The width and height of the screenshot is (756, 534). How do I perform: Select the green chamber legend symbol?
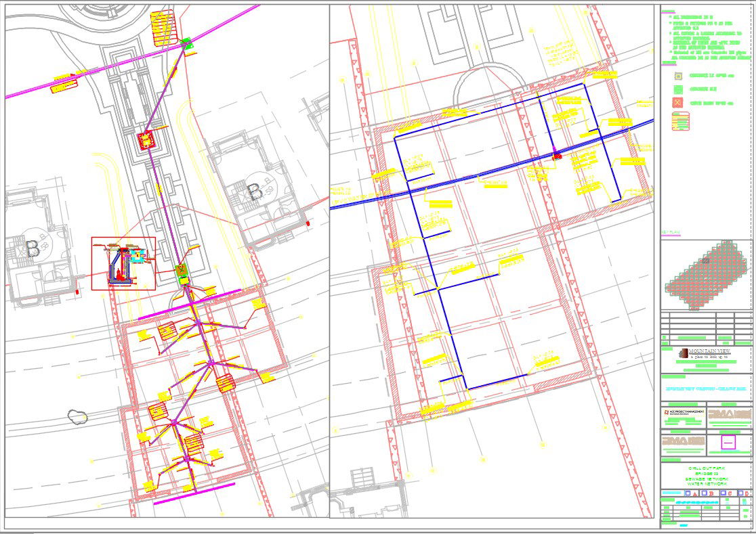click(677, 89)
